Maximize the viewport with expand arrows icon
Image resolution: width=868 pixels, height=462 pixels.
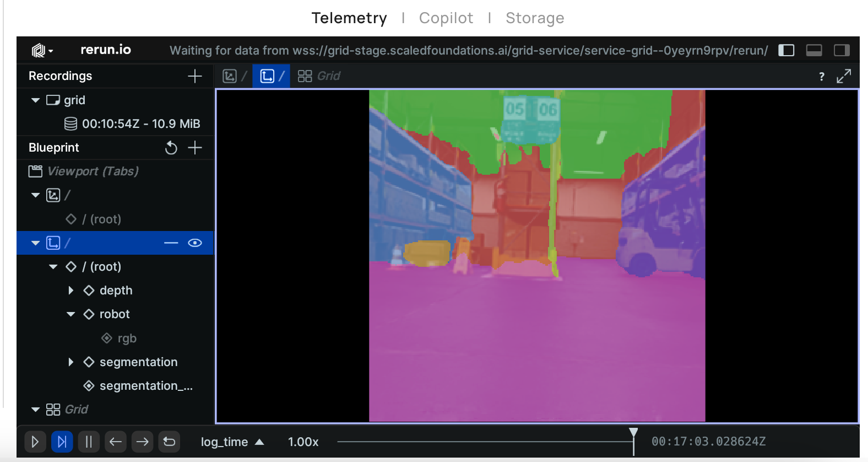click(843, 76)
